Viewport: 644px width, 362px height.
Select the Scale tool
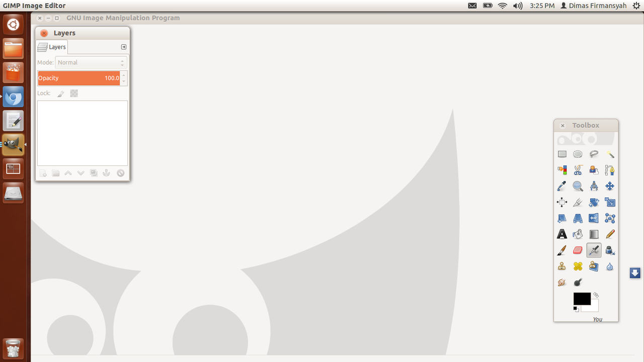pos(610,203)
